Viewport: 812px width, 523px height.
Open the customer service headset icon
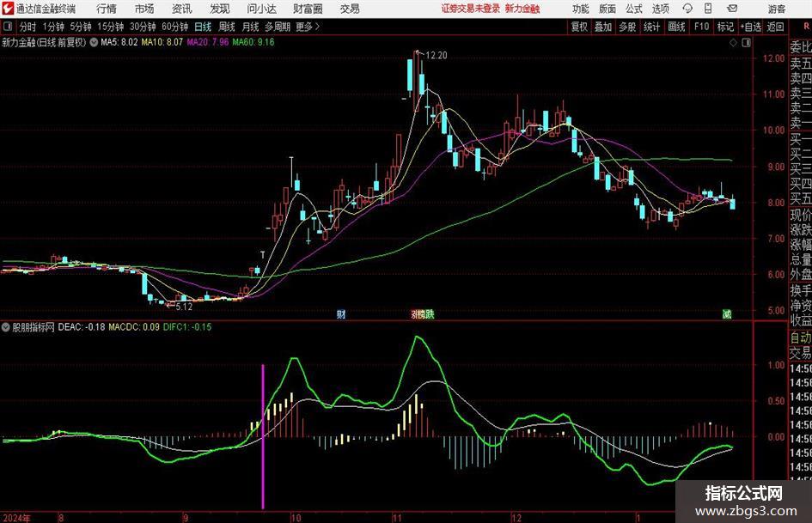pos(687,9)
